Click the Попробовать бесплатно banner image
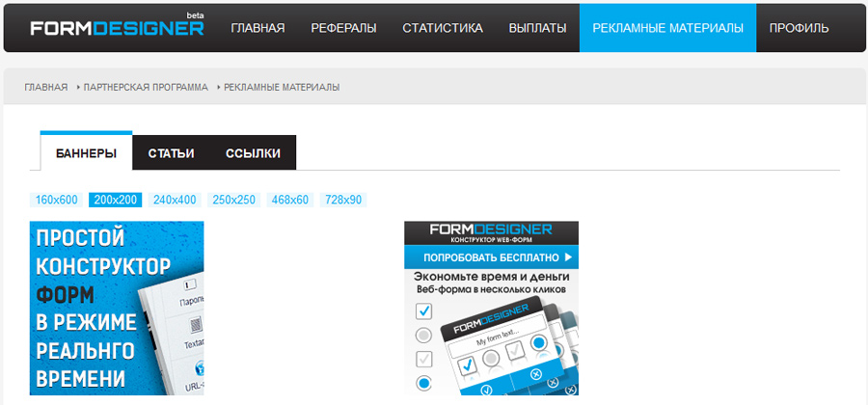 point(491,308)
